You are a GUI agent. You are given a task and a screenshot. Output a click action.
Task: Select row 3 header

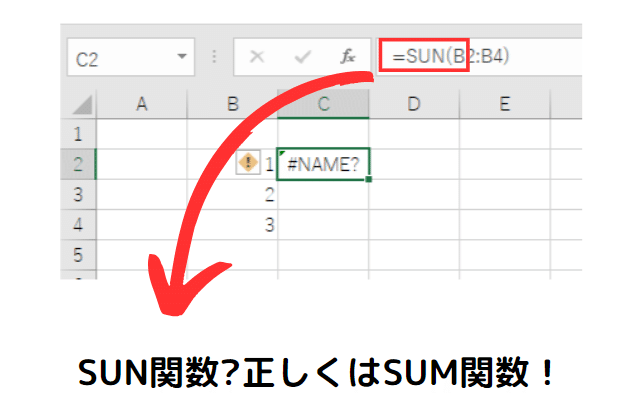pos(78,195)
